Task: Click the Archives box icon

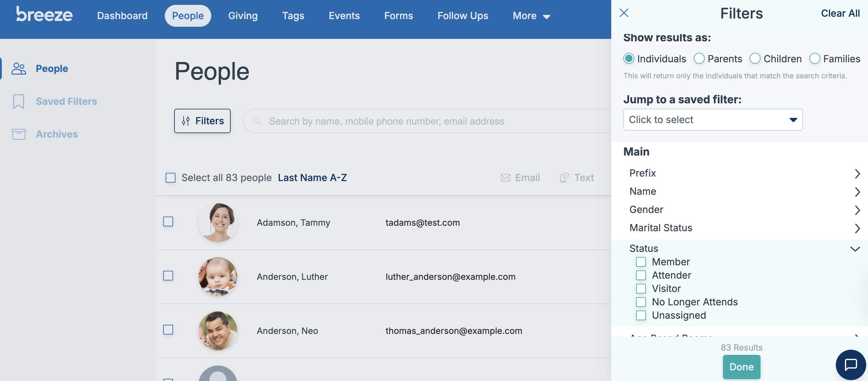Action: pos(19,134)
